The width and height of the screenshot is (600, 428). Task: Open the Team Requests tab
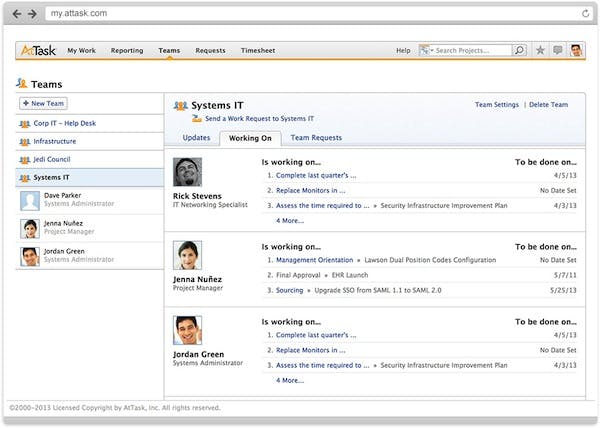tap(316, 138)
